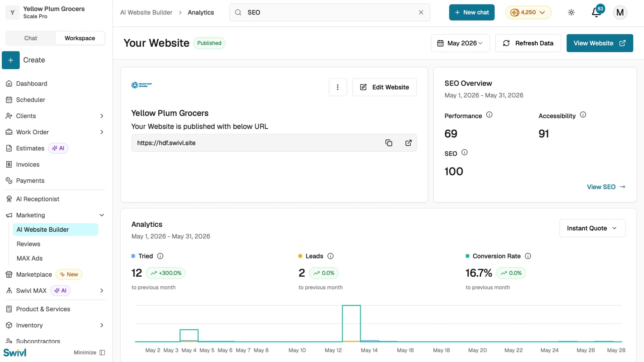This screenshot has height=362, width=644.
Task: Click the Yellow Plum Grocers logo thumbnail
Action: tap(142, 85)
